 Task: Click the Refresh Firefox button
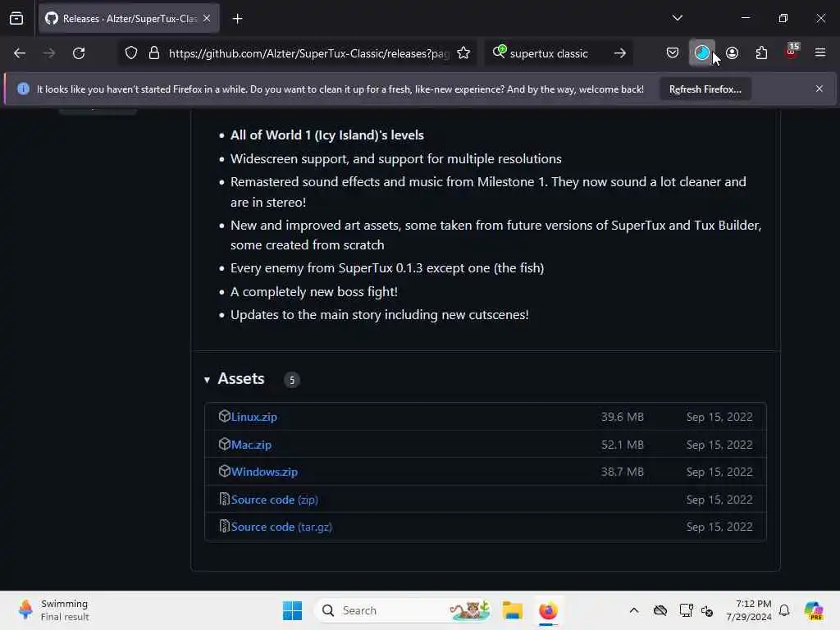(705, 89)
